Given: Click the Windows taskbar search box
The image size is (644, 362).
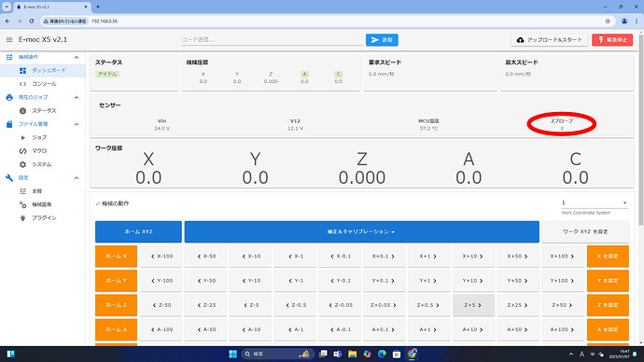Looking at the screenshot, I should tap(277, 354).
